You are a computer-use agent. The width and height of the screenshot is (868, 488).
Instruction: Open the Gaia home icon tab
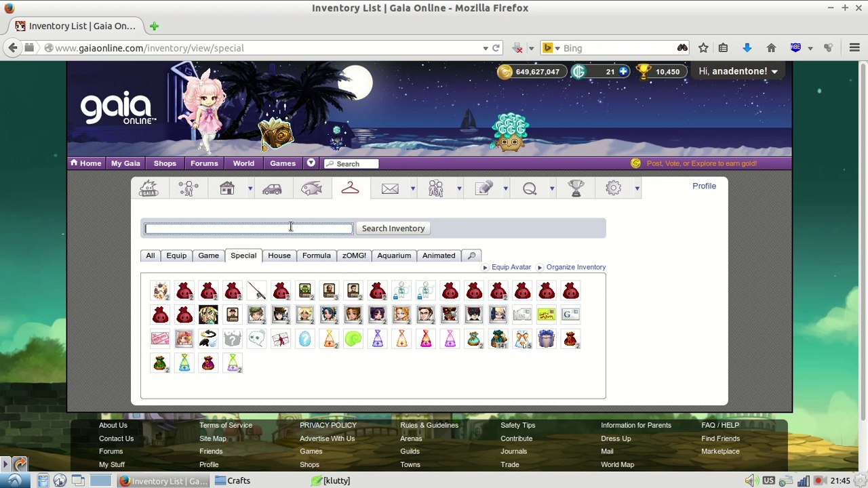point(149,188)
